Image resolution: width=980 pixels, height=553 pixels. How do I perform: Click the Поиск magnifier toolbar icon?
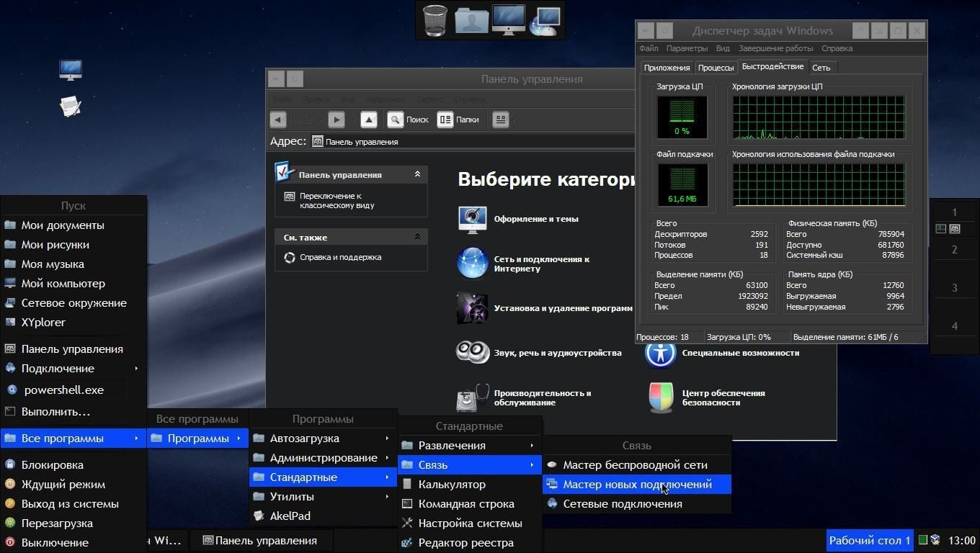coord(396,120)
